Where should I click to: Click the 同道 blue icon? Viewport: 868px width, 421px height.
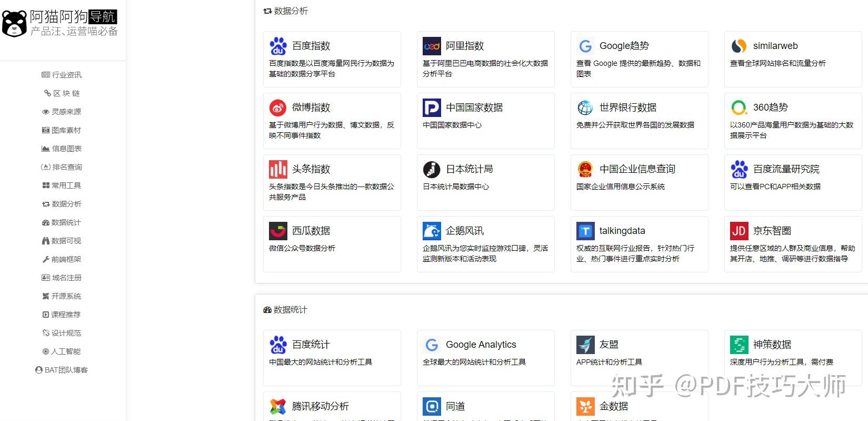coord(432,407)
